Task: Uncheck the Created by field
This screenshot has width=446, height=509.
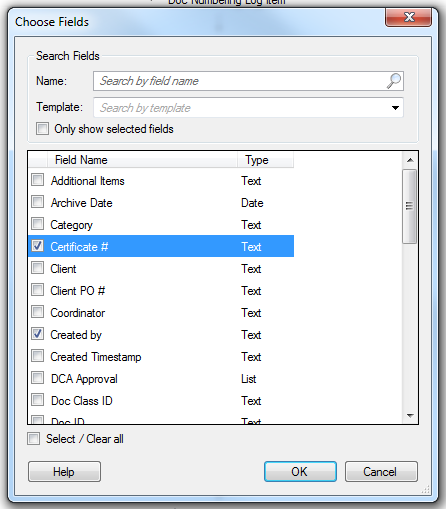Action: point(37,334)
